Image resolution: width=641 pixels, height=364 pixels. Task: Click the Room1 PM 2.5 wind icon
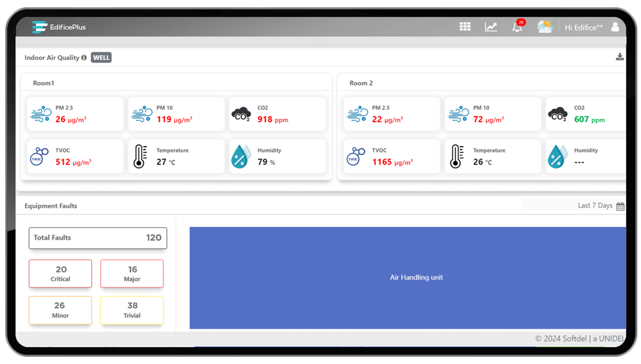(41, 114)
